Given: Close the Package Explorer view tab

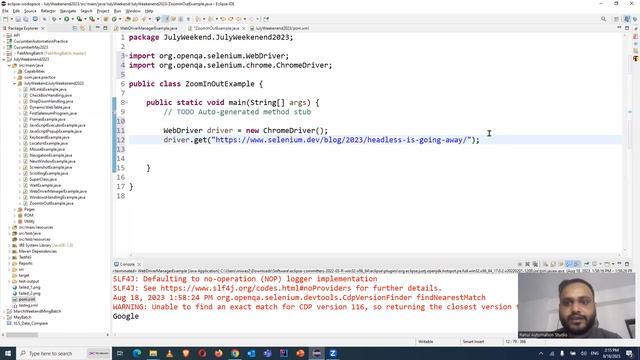Looking at the screenshot, I should [43, 29].
